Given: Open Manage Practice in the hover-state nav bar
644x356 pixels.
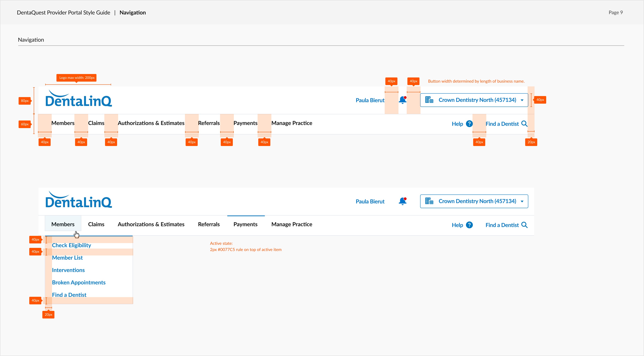Looking at the screenshot, I should tap(292, 224).
